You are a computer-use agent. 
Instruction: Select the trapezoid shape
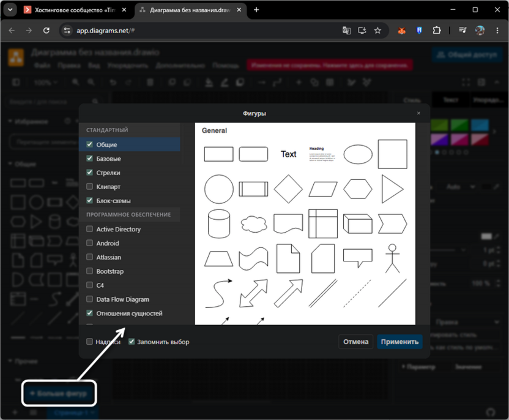(x=219, y=258)
